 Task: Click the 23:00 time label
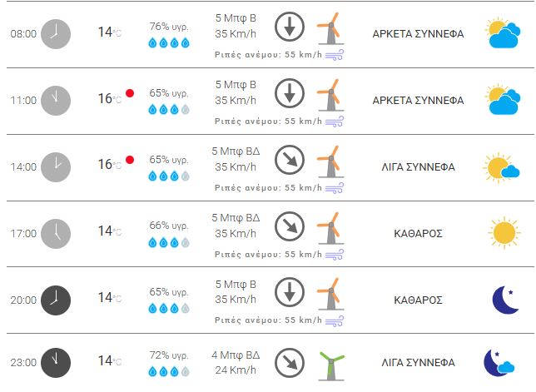23,363
